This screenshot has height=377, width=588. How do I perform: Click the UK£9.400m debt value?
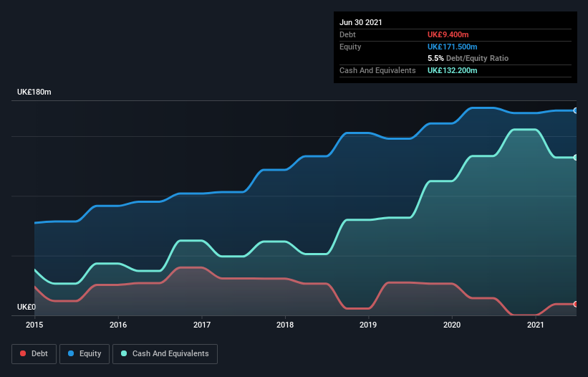coord(448,34)
